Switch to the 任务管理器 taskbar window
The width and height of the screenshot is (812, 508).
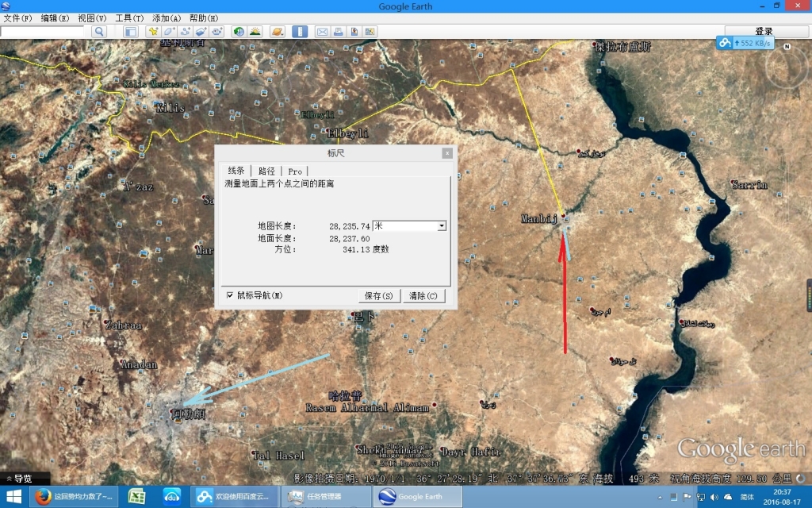(326, 497)
